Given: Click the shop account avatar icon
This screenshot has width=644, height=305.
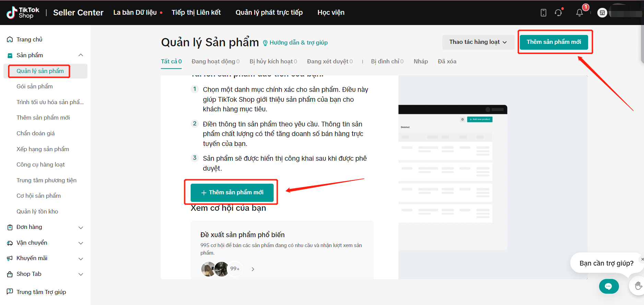Looking at the screenshot, I should (602, 13).
